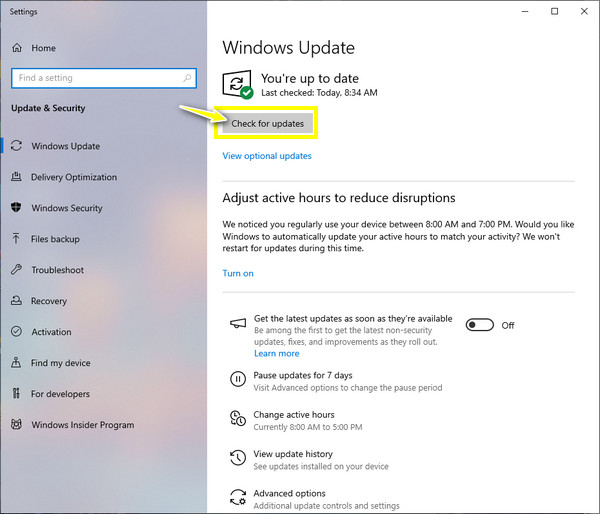Screen dimensions: 600x514
Task: Click the Check for updates button
Action: click(x=267, y=123)
